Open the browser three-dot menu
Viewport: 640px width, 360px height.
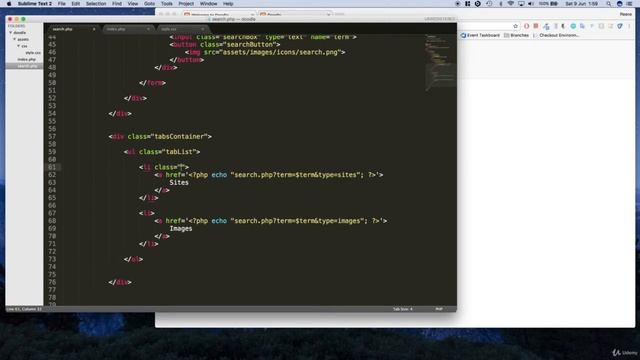pyautogui.click(x=629, y=26)
